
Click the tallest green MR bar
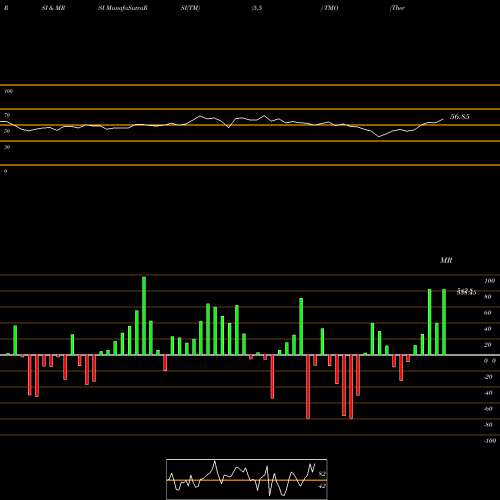pyautogui.click(x=144, y=316)
